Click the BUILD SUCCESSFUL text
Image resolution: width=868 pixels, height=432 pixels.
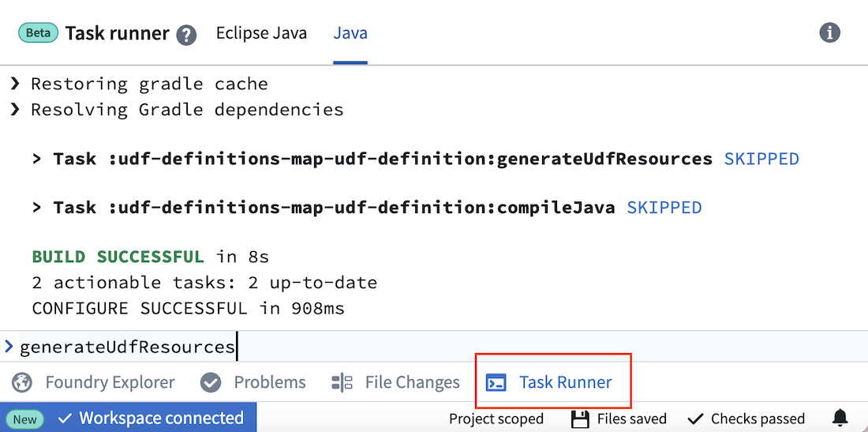(118, 257)
